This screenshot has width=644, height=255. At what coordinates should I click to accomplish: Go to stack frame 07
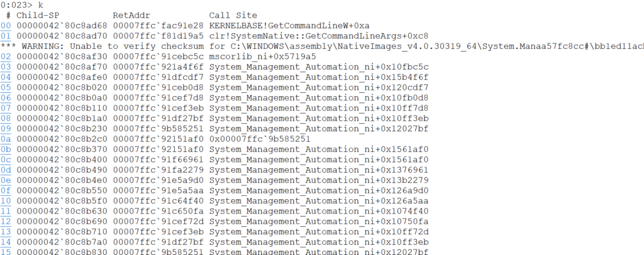pos(6,107)
